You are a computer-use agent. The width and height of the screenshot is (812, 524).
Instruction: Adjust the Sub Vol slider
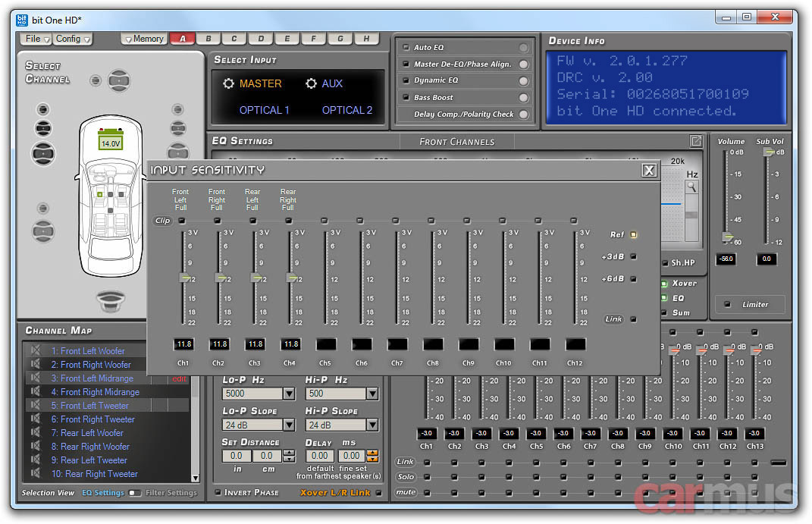coord(769,152)
